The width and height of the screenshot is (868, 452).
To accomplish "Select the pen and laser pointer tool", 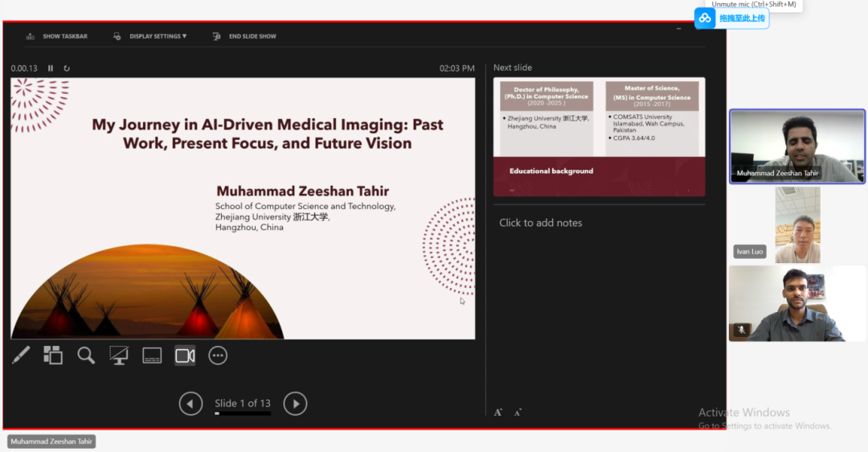I will (x=21, y=355).
